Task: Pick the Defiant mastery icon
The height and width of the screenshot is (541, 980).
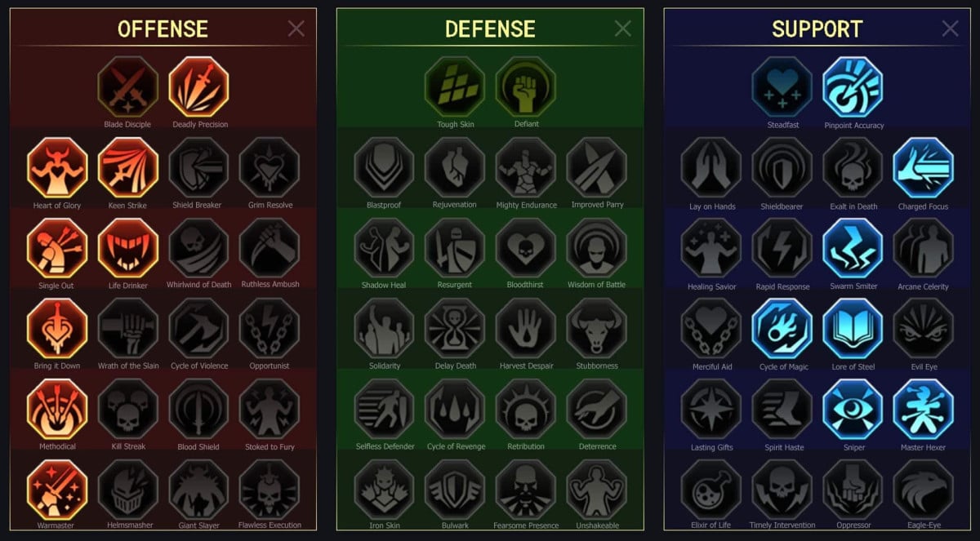Action: coord(526,86)
